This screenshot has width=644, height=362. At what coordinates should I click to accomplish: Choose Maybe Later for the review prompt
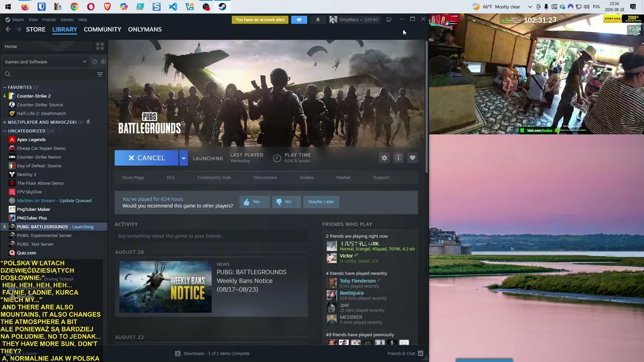coord(321,202)
